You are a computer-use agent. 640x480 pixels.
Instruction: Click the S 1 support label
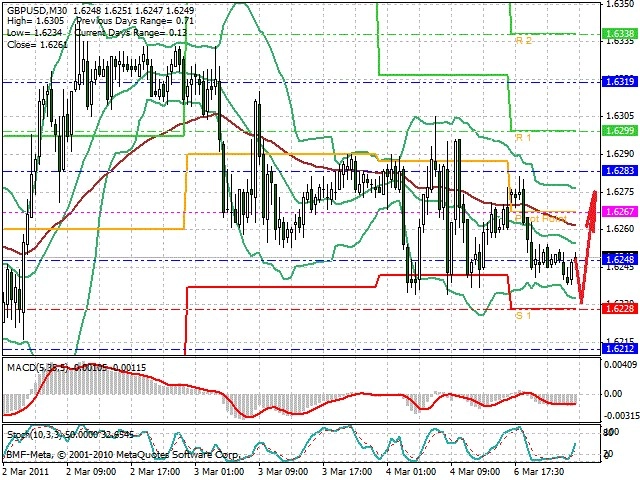(x=523, y=316)
